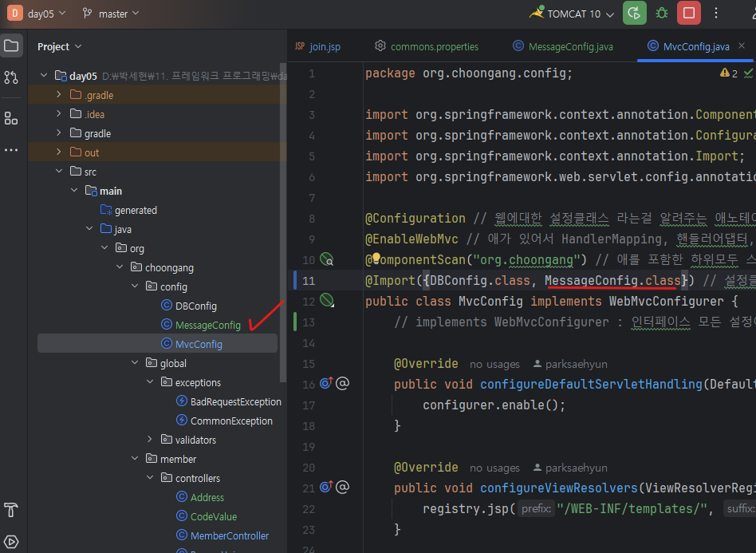
Task: Click the override gutter icon on line 16
Action: click(326, 383)
